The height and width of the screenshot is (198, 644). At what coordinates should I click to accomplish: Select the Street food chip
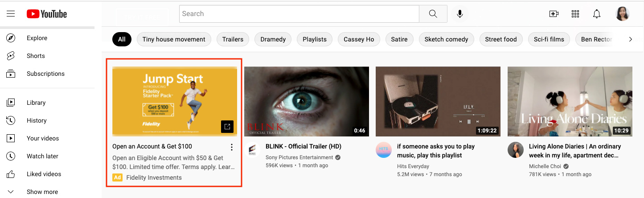tap(501, 39)
